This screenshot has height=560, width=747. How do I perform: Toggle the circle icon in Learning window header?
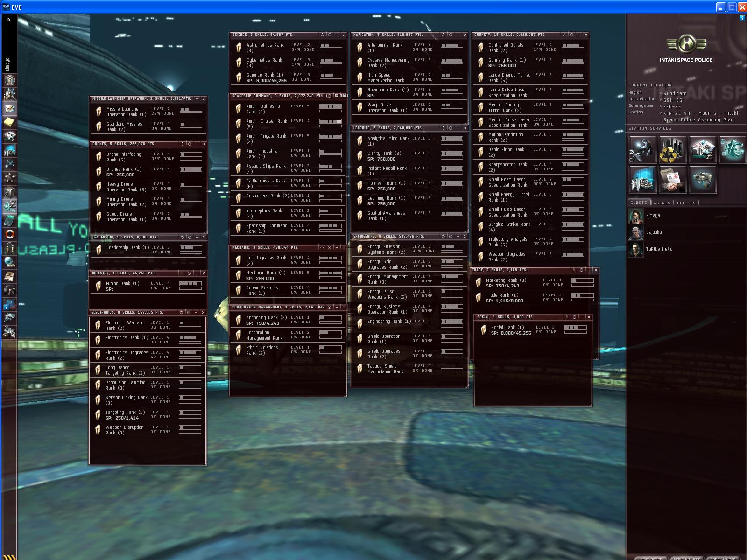point(451,128)
